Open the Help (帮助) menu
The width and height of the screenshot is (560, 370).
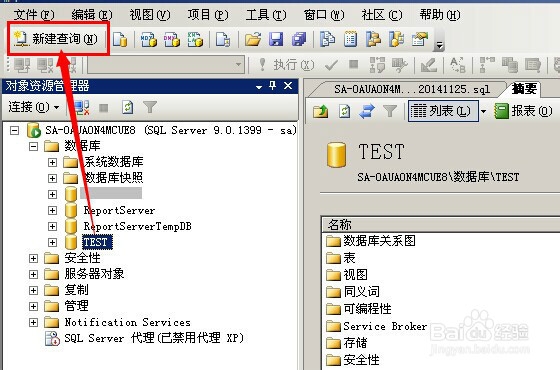(x=440, y=15)
